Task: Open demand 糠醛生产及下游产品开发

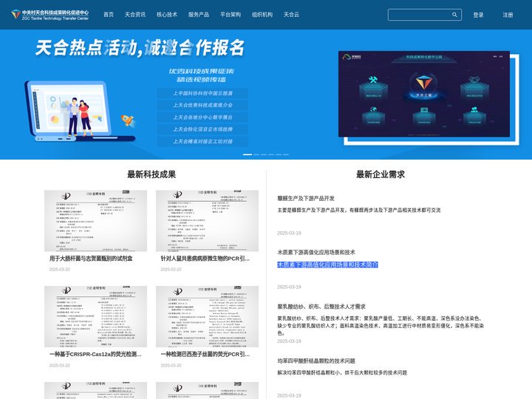Action: coord(306,198)
